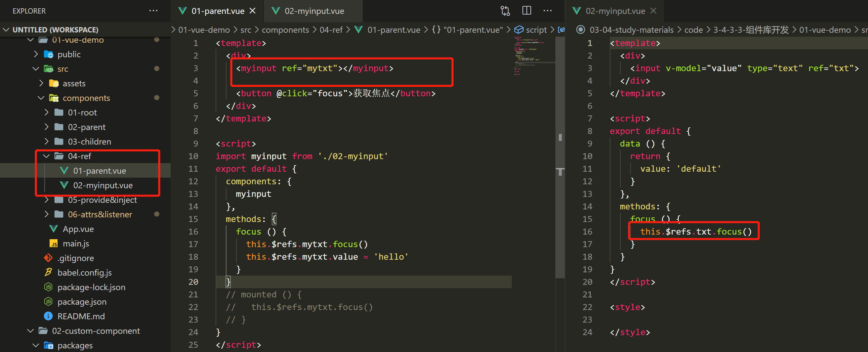Click the Node icon beside package.json
This screenshot has height=352, width=868.
(x=48, y=301)
